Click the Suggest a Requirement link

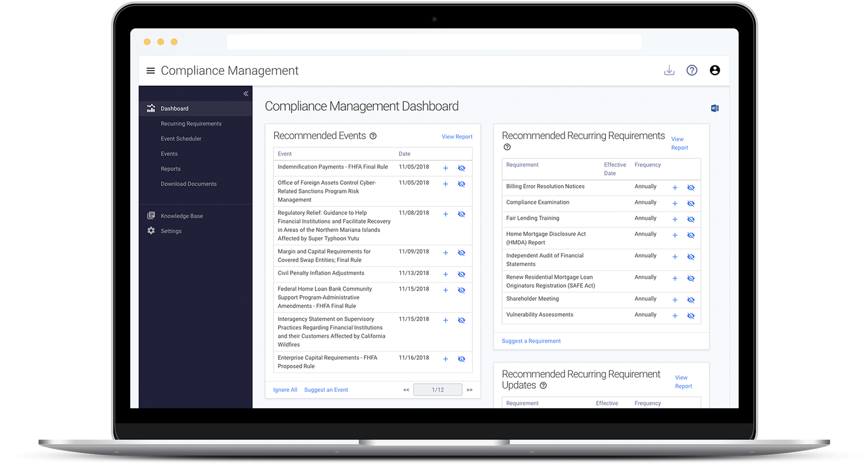pyautogui.click(x=531, y=341)
